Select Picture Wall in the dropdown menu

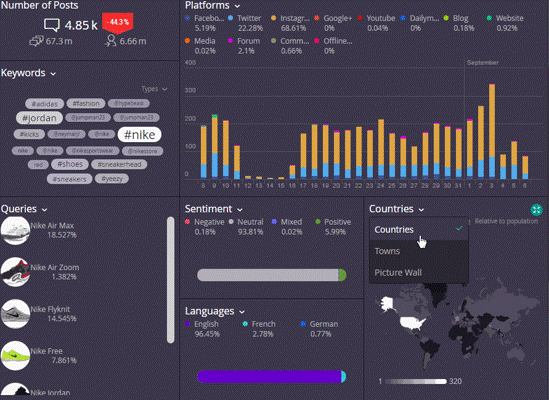click(419, 273)
